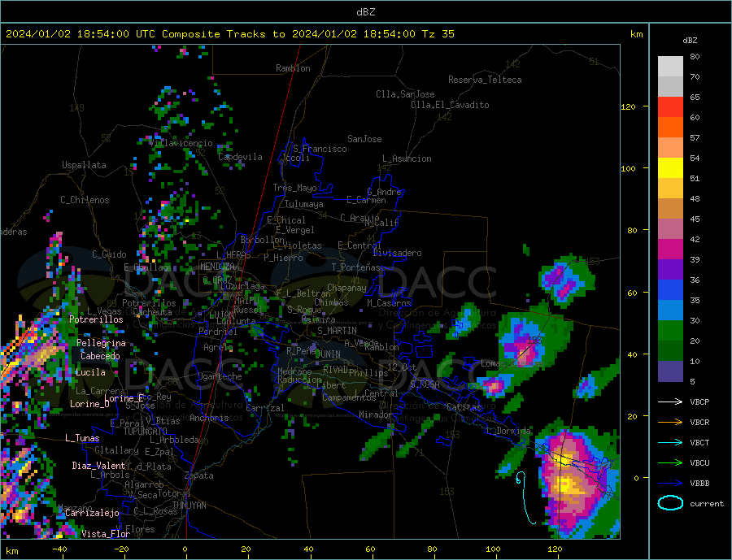
Task: Click the S_ROSA label
Action: (x=425, y=384)
